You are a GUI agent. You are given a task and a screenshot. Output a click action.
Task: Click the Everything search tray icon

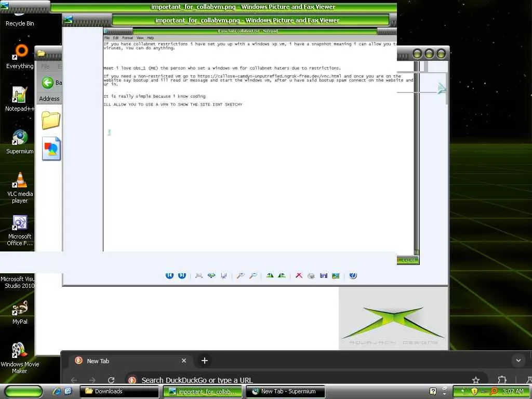(494, 391)
